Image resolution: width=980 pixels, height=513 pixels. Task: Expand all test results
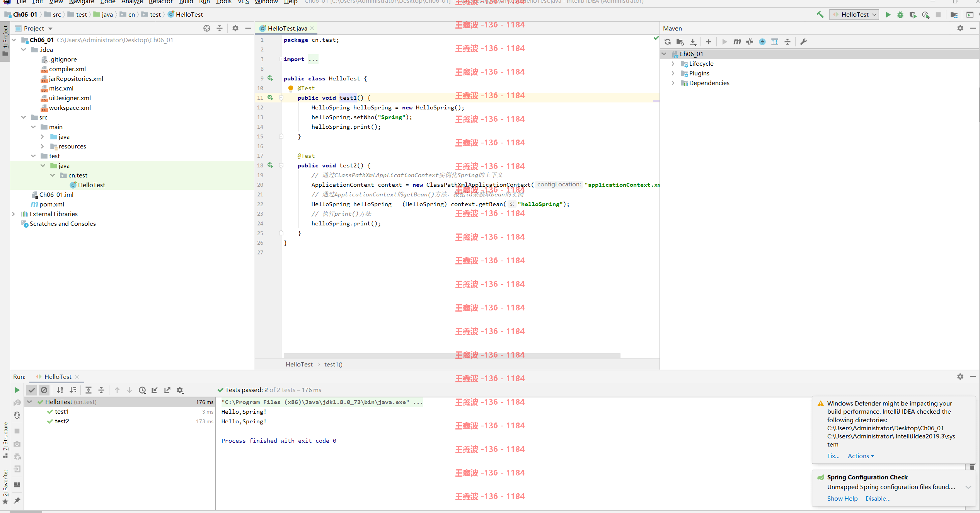pyautogui.click(x=89, y=390)
